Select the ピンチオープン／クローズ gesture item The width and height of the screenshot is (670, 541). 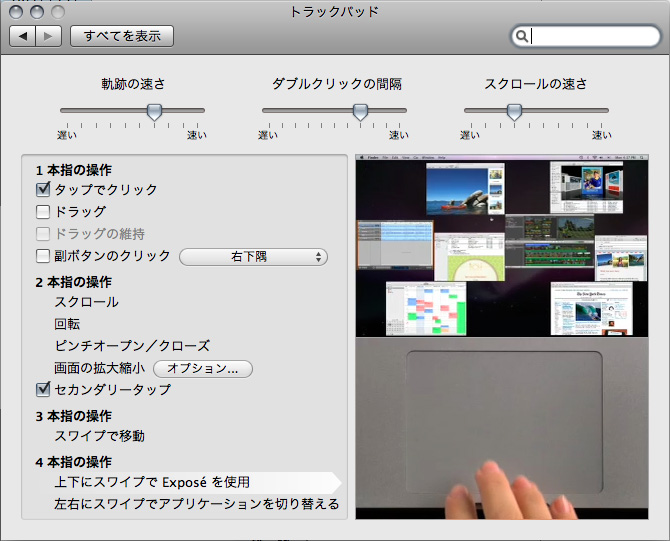(132, 346)
